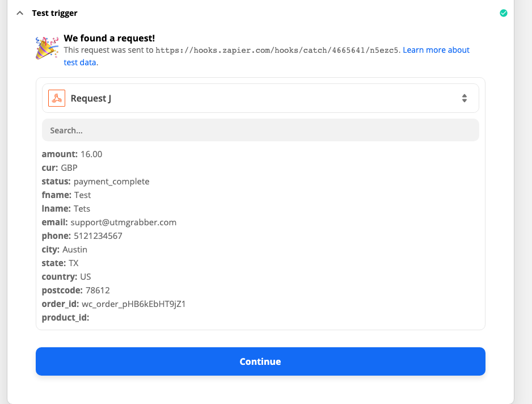Click into the Search field
This screenshot has width=532, height=404.
(260, 130)
